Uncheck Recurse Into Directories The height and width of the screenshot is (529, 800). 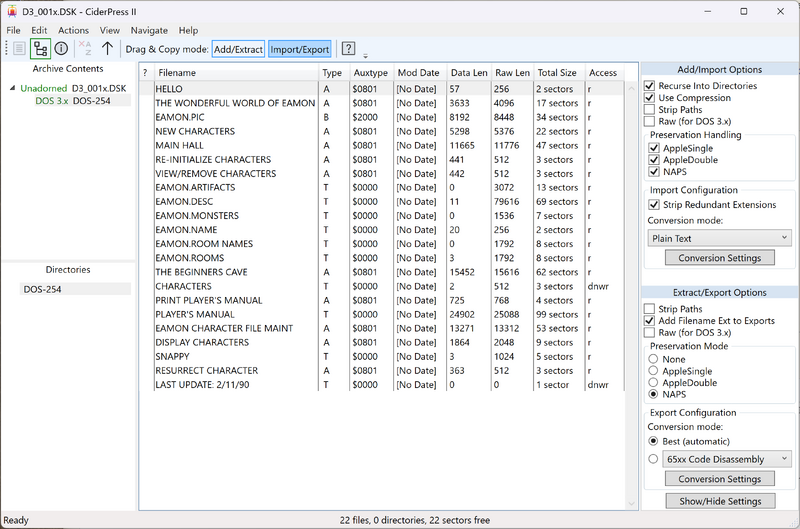(x=649, y=86)
